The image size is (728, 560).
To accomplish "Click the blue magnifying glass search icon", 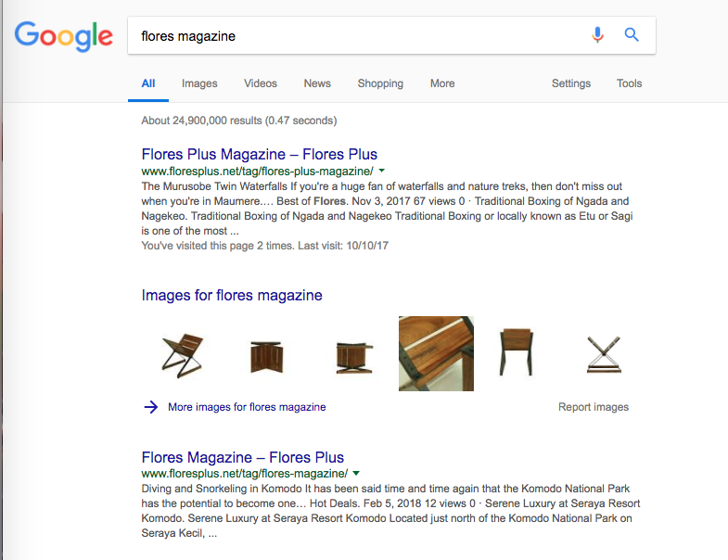I will (632, 35).
